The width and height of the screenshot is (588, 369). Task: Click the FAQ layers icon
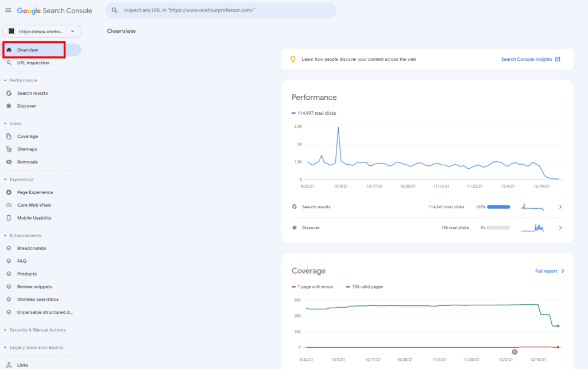[9, 261]
